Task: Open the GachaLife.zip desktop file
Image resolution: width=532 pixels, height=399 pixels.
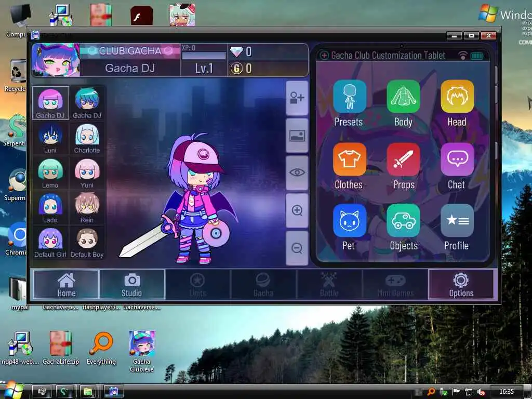Action: [61, 348]
